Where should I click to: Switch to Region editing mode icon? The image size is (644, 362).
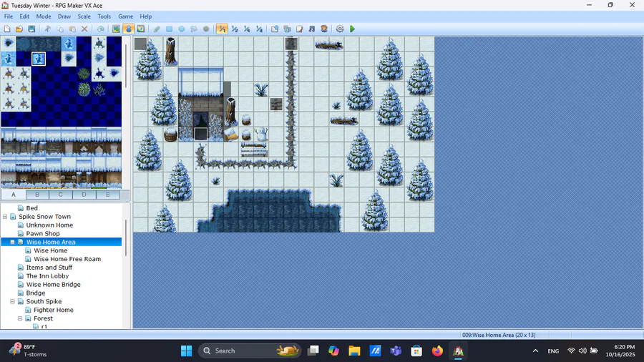pyautogui.click(x=141, y=29)
